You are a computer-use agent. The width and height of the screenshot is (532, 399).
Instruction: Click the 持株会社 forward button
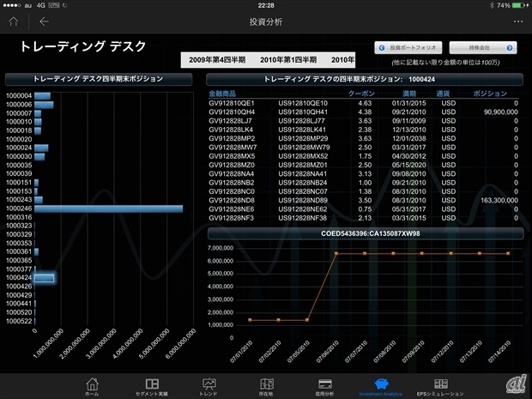tap(483, 48)
